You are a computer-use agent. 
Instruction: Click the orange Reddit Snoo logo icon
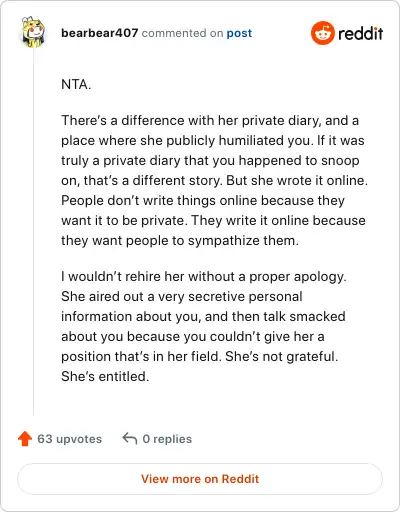[x=322, y=33]
